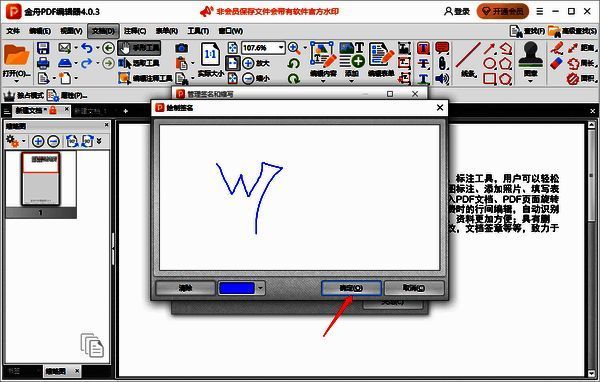Click the zoom out 缩小 button
Screen dimensions: 600x382
[256, 78]
